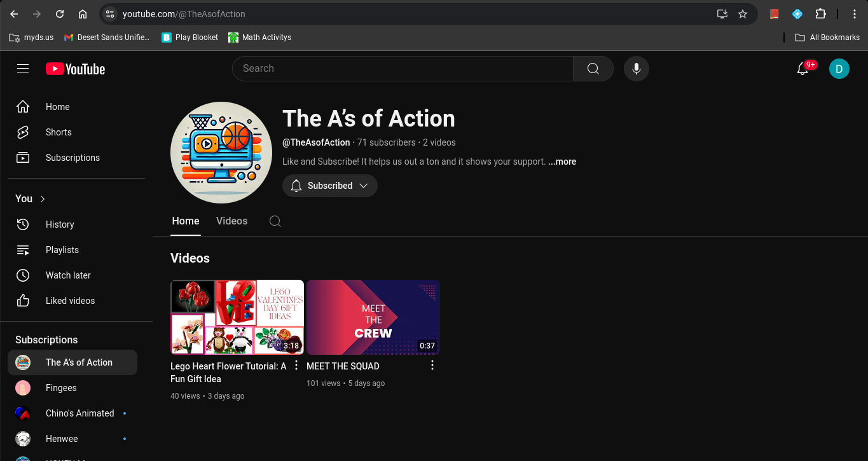The height and width of the screenshot is (461, 868).
Task: Click the channel profile picture
Action: coord(221,153)
